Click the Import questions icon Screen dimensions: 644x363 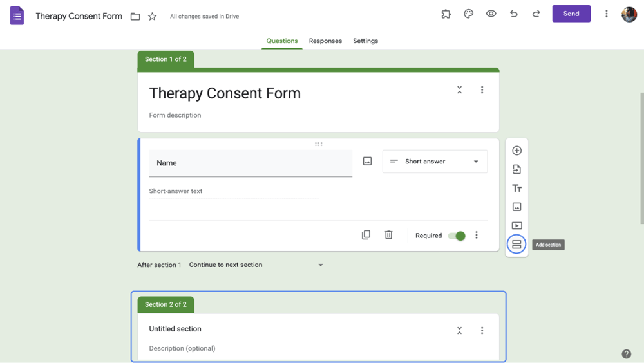[516, 169]
